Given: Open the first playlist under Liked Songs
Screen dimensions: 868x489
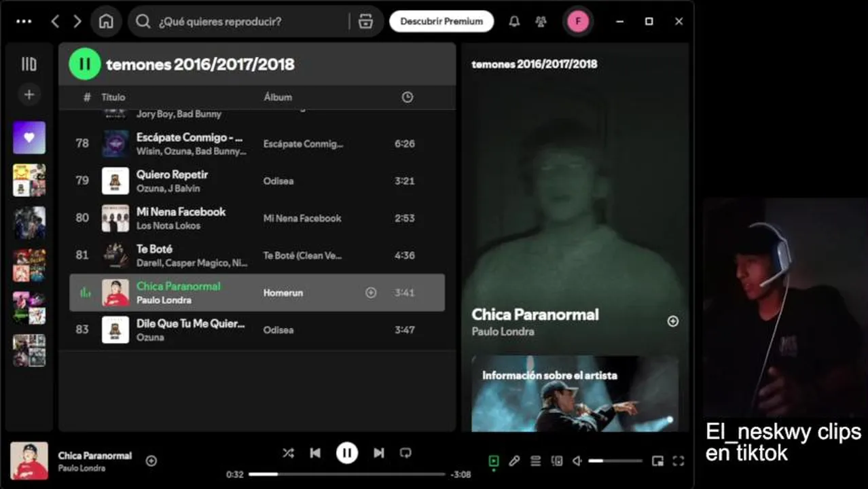Looking at the screenshot, I should 29,180.
